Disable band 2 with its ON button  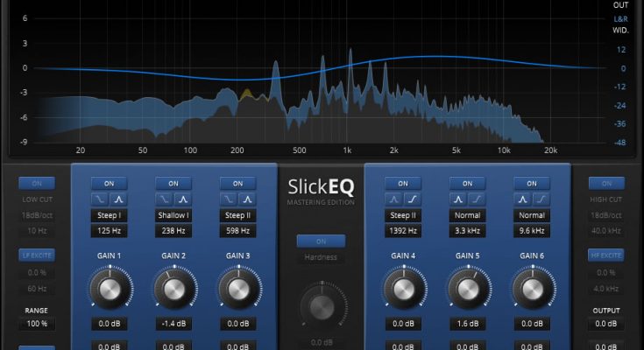click(173, 184)
